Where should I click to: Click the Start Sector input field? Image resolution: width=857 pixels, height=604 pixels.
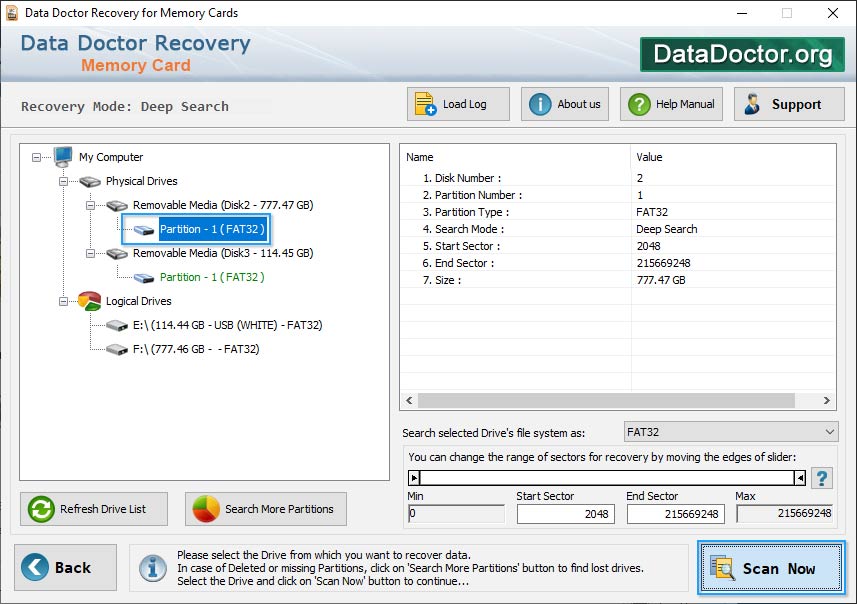[566, 514]
